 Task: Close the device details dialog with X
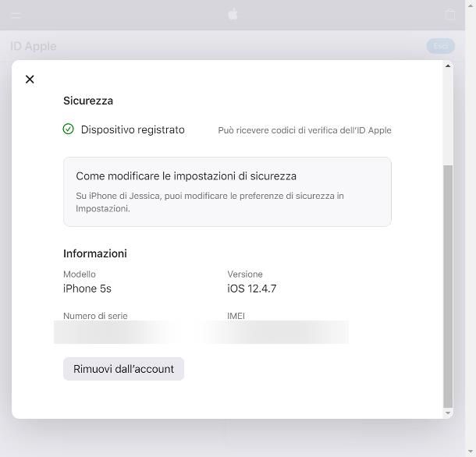[30, 80]
